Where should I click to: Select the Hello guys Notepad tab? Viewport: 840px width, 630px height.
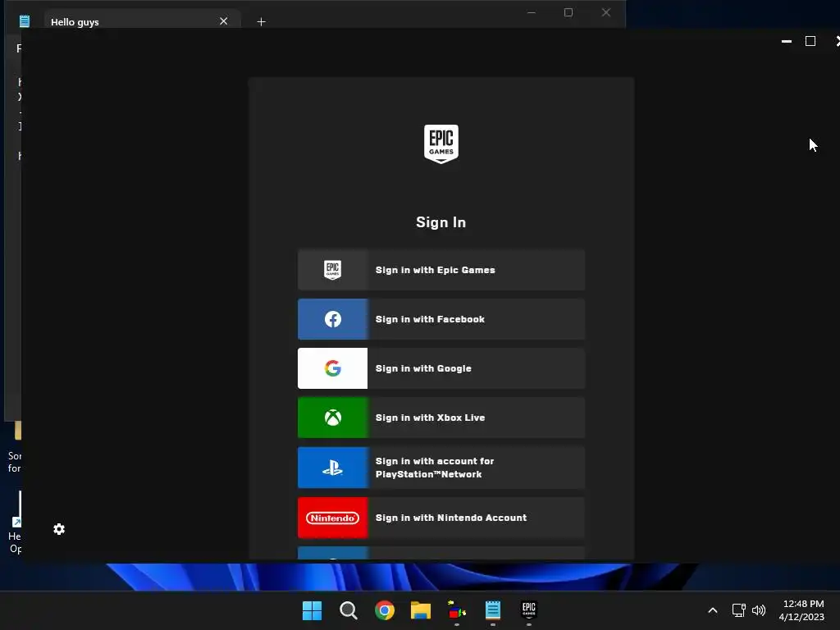click(x=142, y=21)
